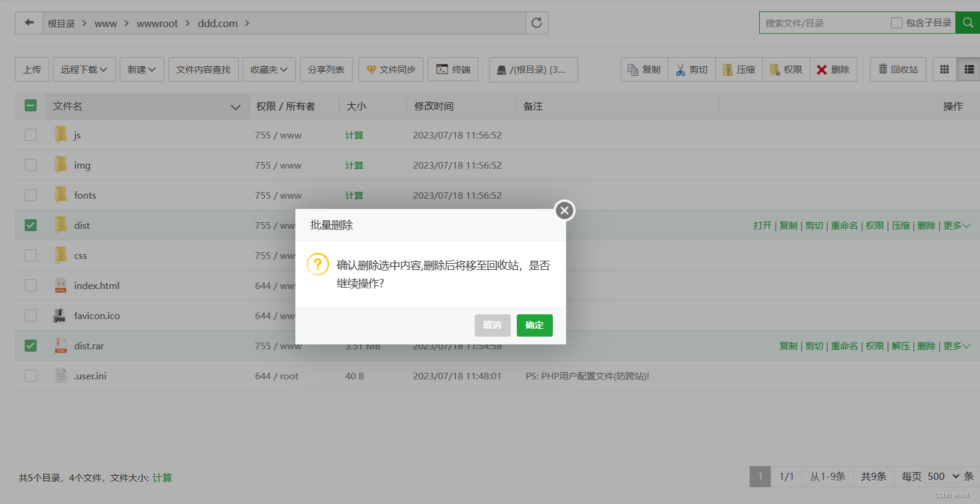Click the favicon.ico file icon
Image resolution: width=980 pixels, height=504 pixels.
click(60, 316)
